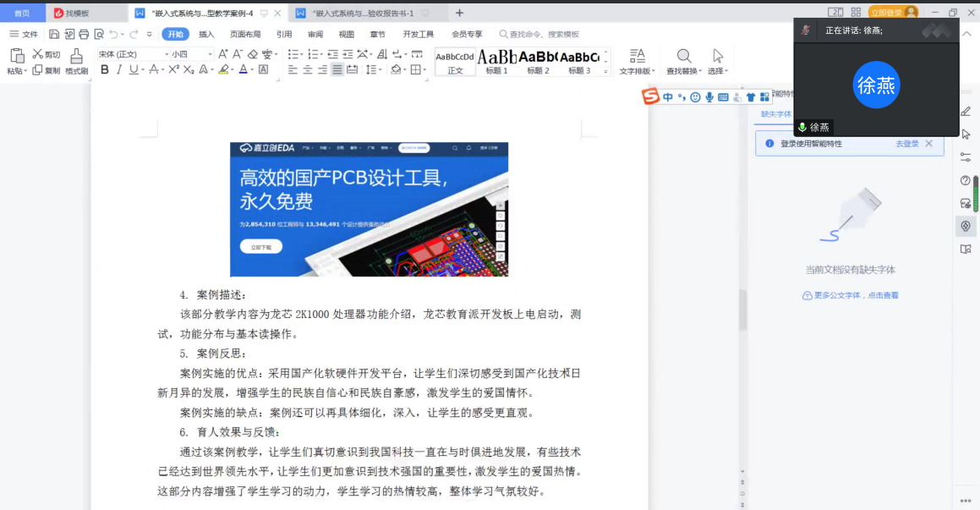Open the 文字排版 dropdown menu
Viewport: 980px width, 510px height.
[x=635, y=71]
